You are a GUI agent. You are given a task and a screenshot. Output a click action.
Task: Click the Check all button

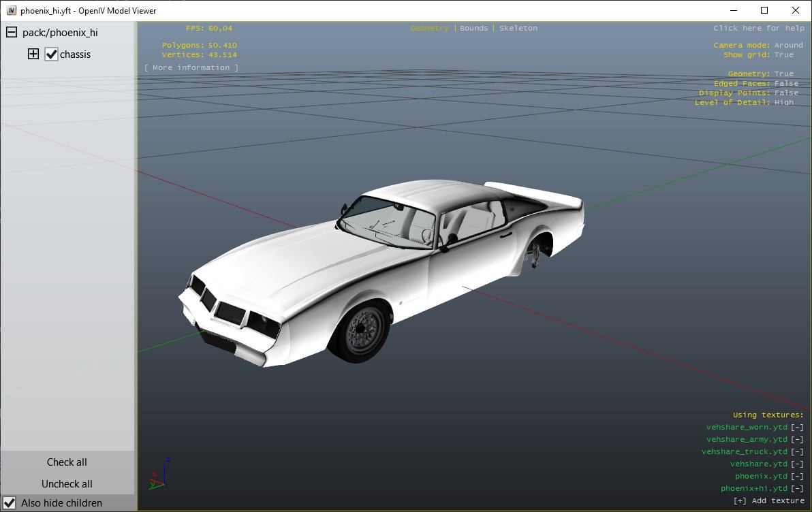coord(67,462)
